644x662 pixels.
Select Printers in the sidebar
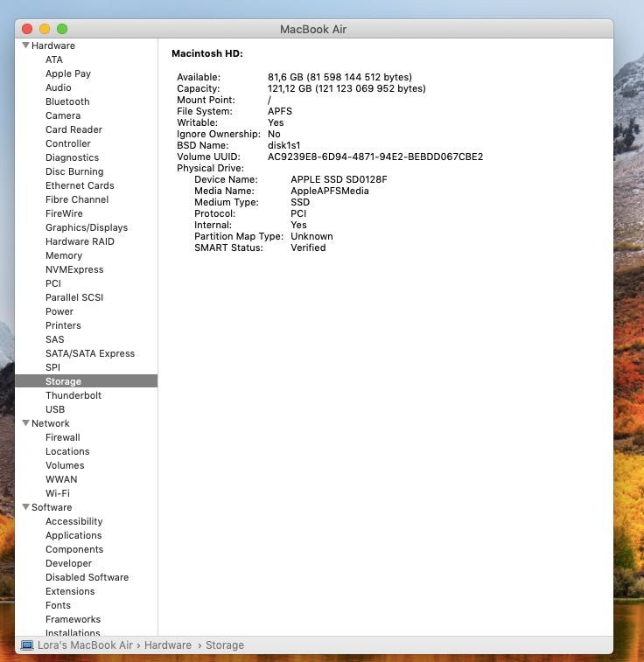63,325
